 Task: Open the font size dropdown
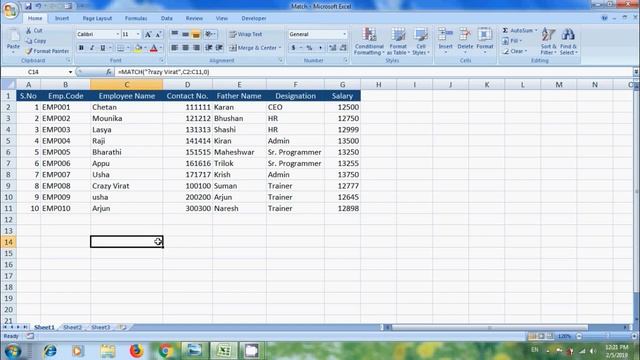click(x=138, y=34)
